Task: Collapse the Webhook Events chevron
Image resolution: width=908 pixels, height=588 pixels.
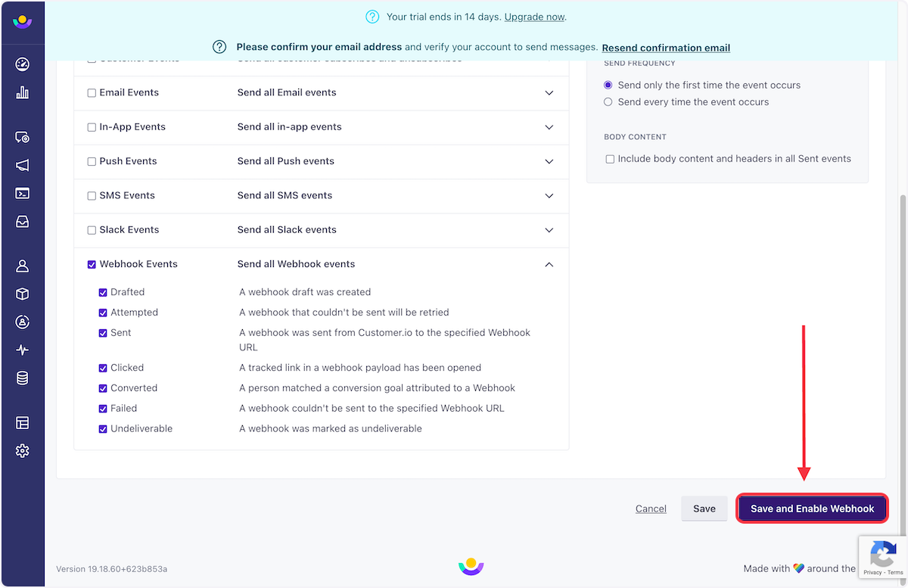Action: pos(549,264)
